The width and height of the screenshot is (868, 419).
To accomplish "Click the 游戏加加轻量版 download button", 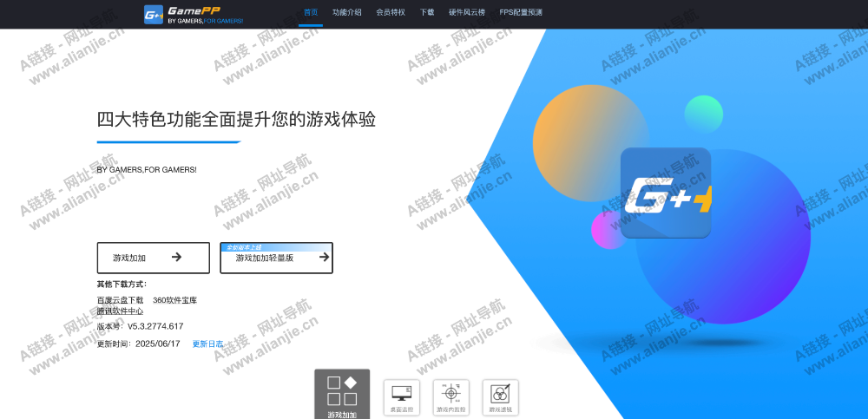I will (276, 258).
